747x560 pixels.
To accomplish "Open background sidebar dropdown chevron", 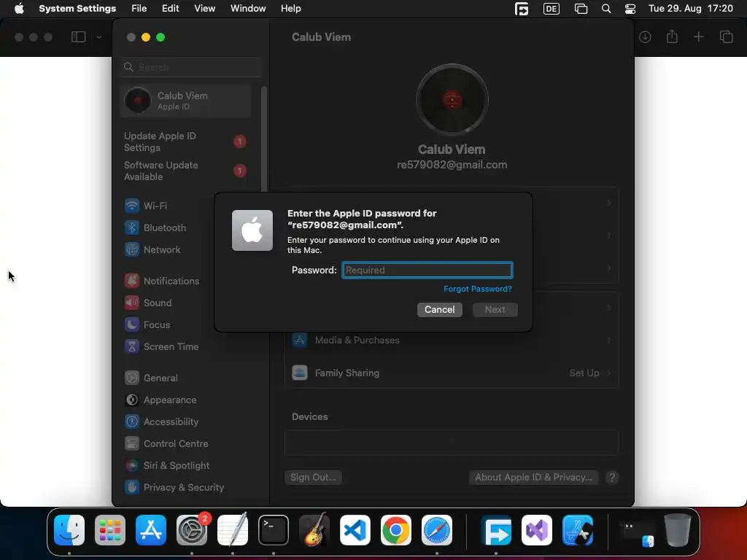I will click(x=98, y=36).
